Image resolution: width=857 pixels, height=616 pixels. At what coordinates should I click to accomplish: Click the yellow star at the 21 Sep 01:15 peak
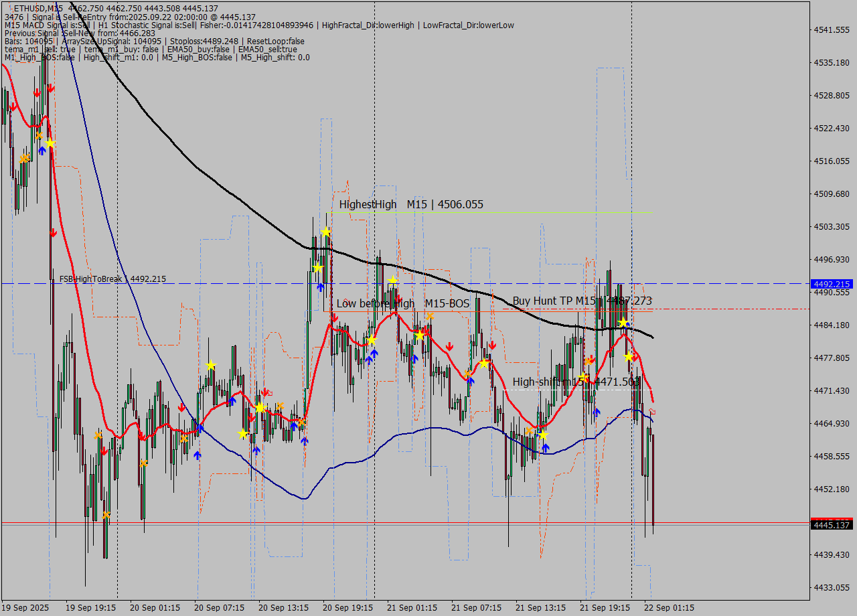[x=392, y=281]
